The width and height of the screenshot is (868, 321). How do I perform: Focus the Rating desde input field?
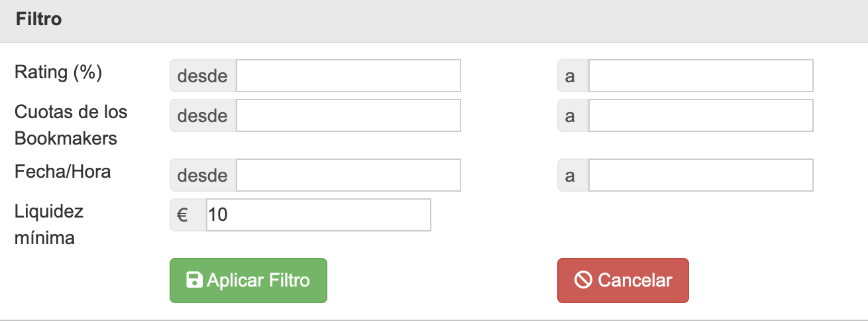(349, 76)
